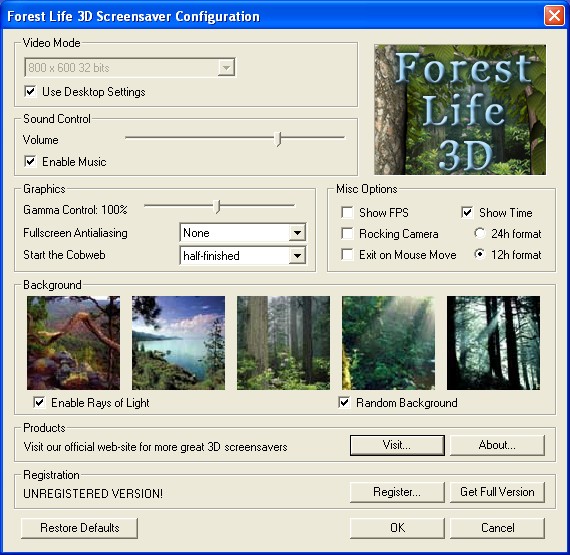Viewport: 570px width, 555px height.
Task: Choose the dark misty forest thumbnail
Action: click(x=493, y=342)
